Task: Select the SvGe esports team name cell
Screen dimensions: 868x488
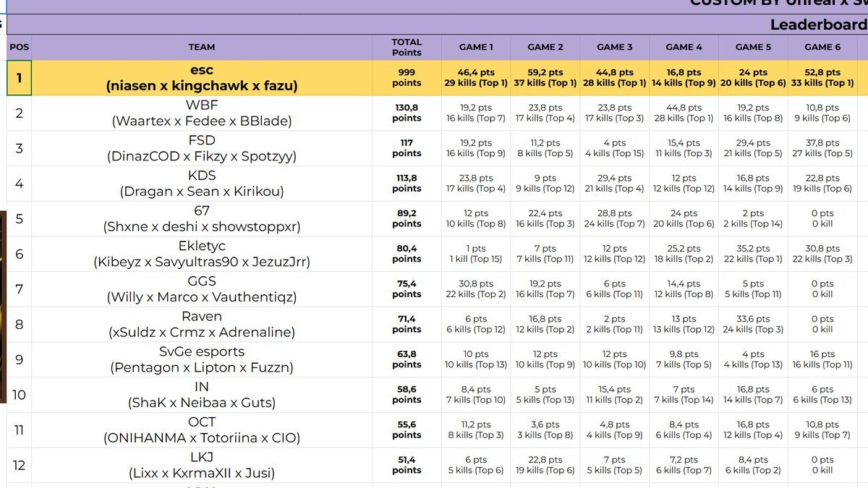Action: click(202, 359)
